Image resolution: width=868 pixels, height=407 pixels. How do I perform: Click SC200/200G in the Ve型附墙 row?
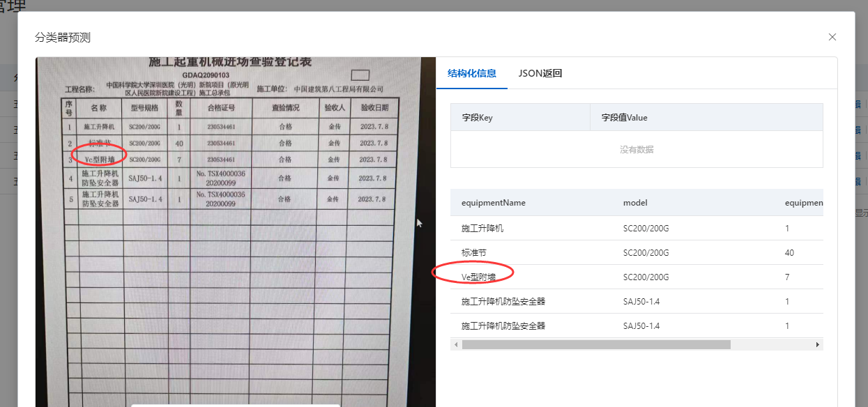[x=646, y=277]
